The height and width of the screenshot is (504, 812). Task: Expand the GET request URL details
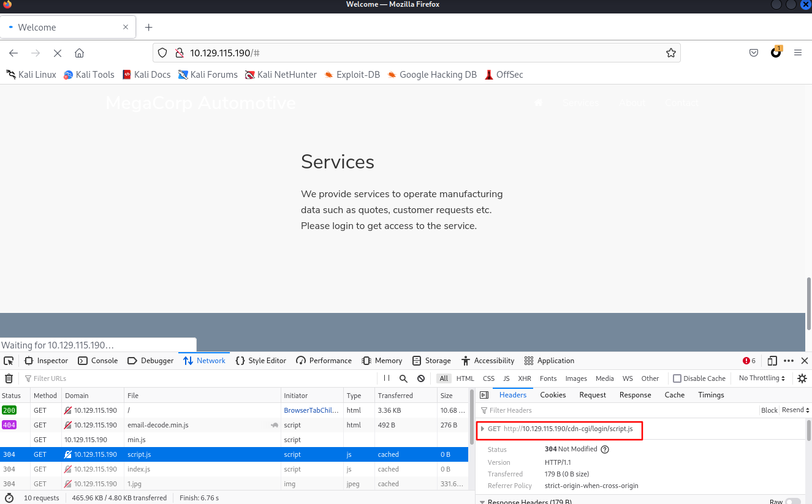point(483,429)
